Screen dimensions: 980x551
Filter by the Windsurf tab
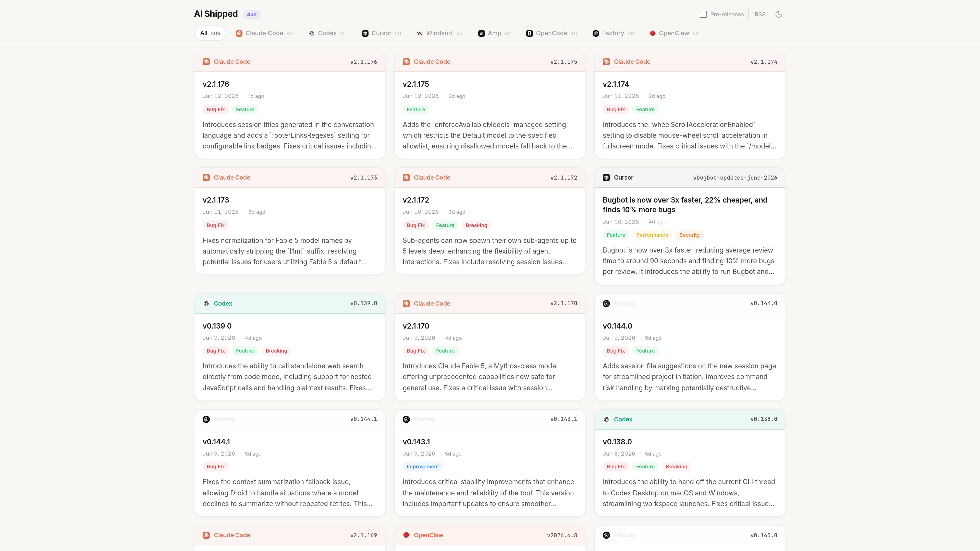[x=439, y=33]
